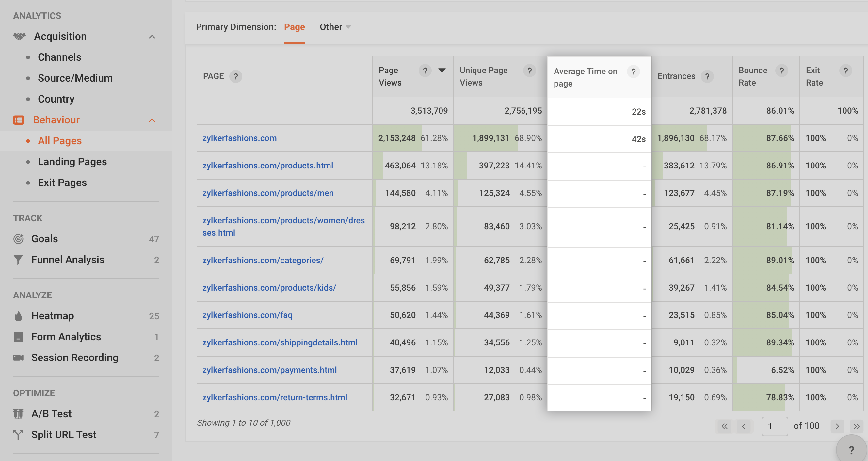Collapse the Acquisition section chevron
Screen dimensions: 868x461
(152, 36)
